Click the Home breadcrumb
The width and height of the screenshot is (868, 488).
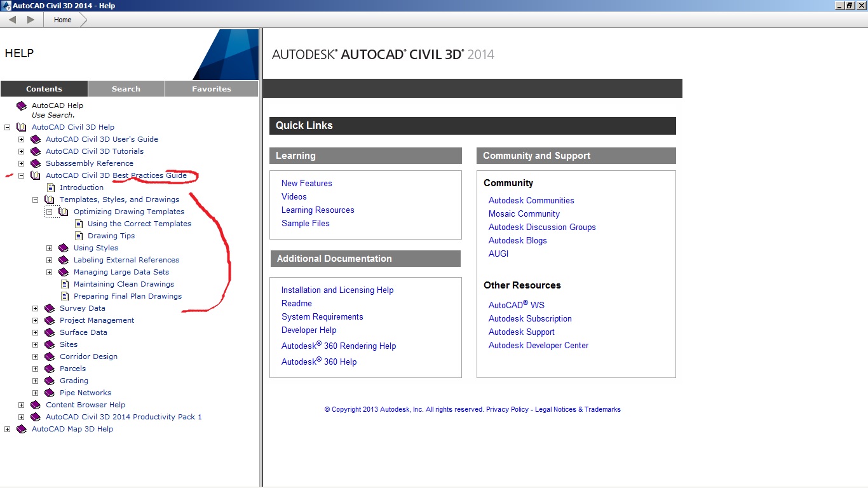[x=63, y=20]
